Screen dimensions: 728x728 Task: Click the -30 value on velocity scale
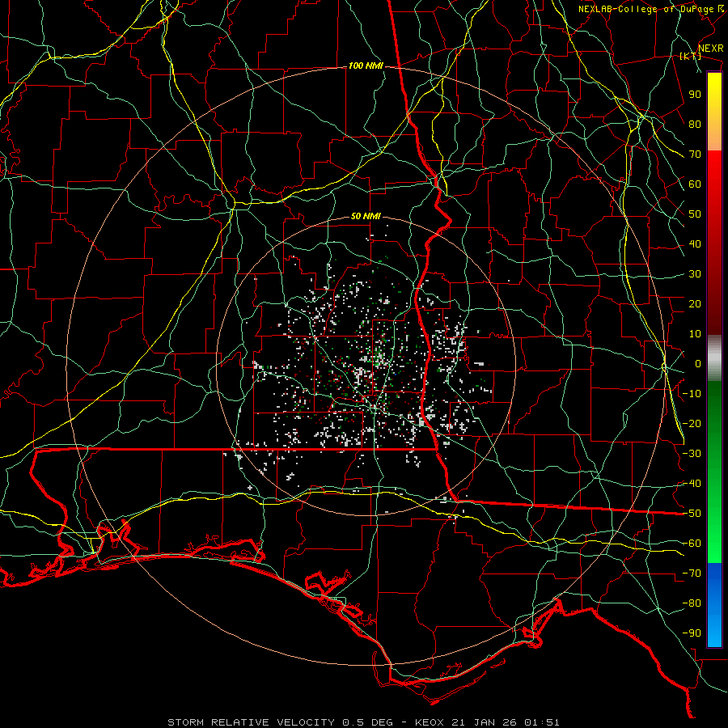pyautogui.click(x=692, y=454)
